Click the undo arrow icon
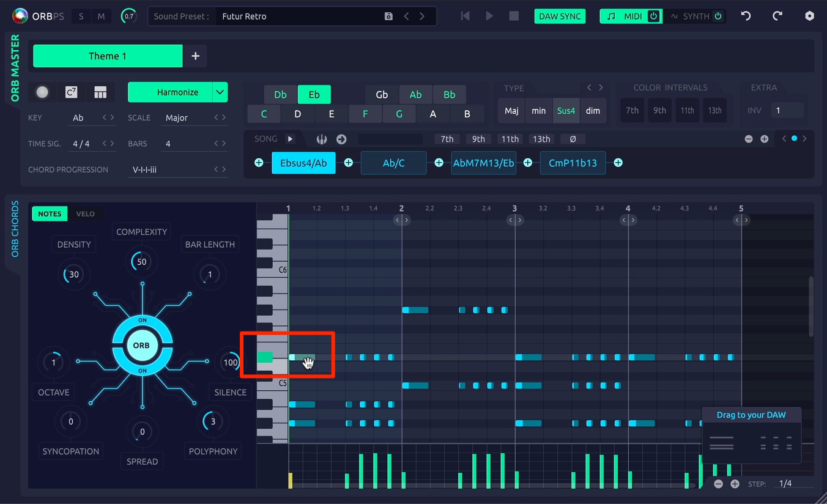Viewport: 827px width, 504px height. coord(746,17)
